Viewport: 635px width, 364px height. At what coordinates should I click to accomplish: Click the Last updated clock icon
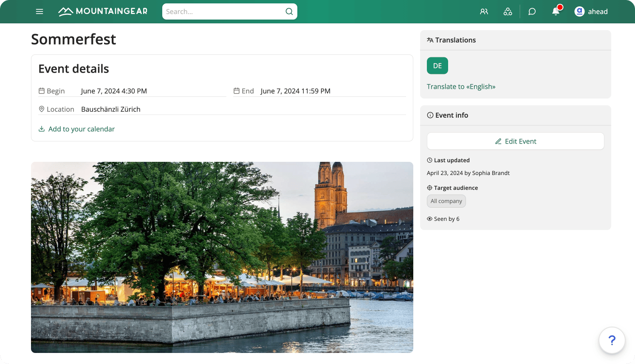(430, 160)
